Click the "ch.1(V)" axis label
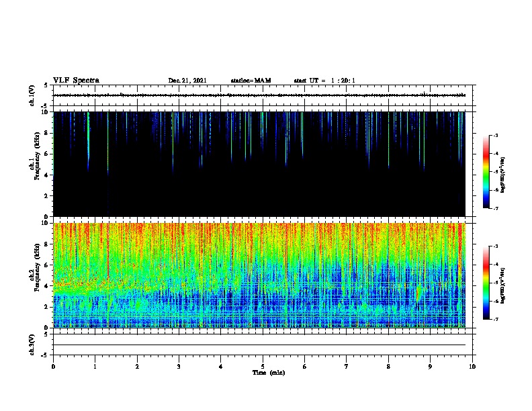This screenshot has height=411, width=532. tap(32, 95)
